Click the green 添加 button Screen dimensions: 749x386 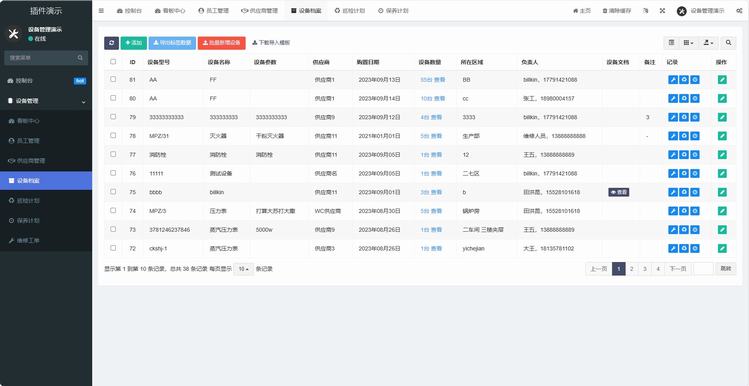[134, 43]
